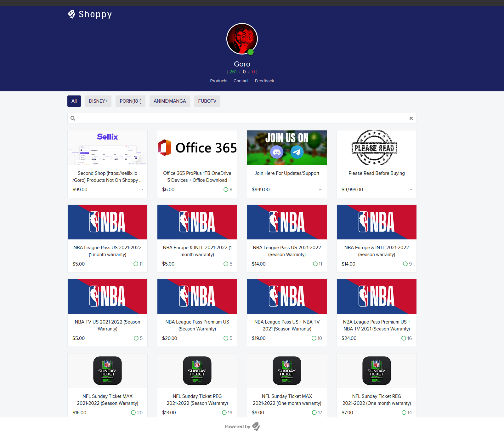
Task: Filter products by DISNEY+ category
Action: [98, 101]
